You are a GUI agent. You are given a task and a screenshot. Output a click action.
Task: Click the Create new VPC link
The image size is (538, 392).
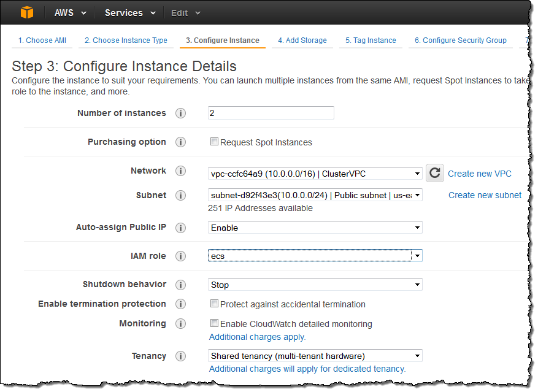pos(479,174)
